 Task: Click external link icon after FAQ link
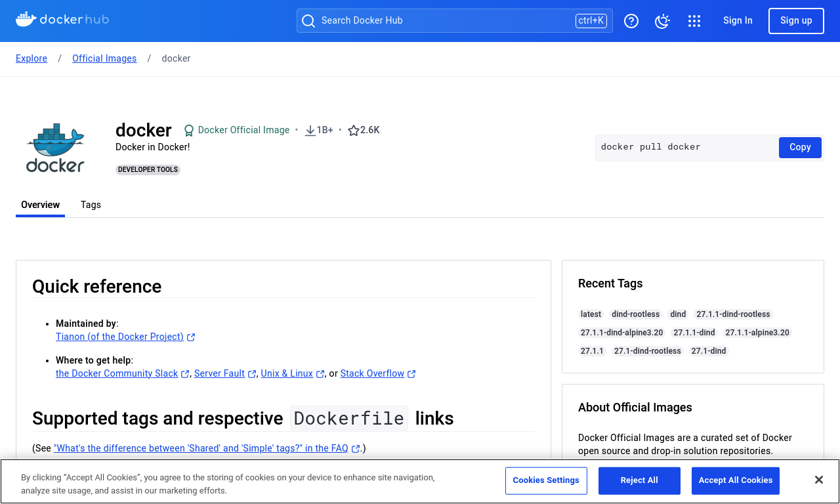click(356, 449)
